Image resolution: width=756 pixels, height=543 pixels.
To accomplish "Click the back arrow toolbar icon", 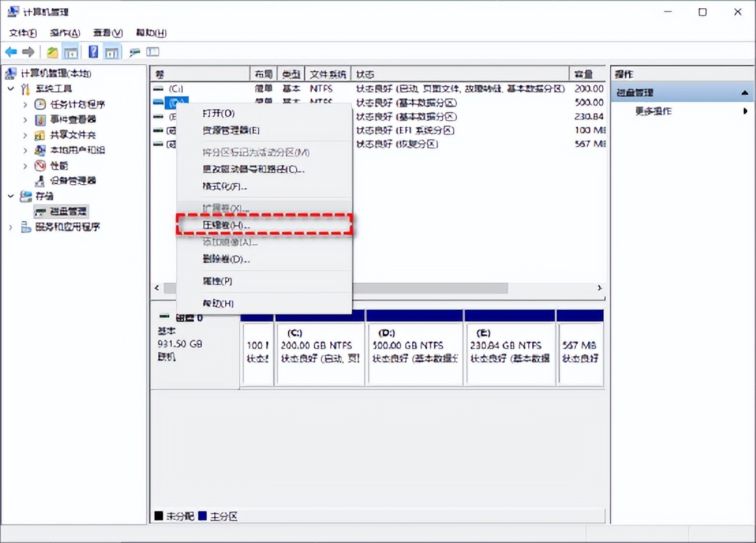I will [11, 52].
